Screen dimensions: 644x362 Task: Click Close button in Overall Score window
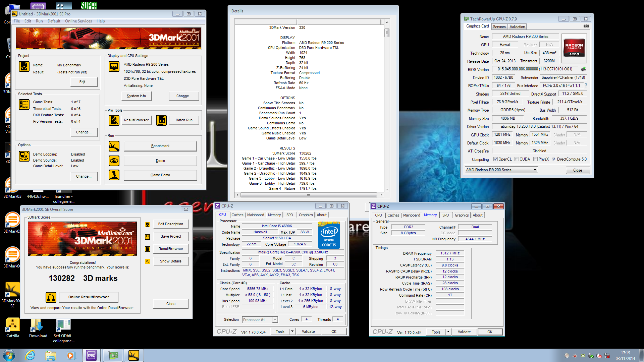point(171,304)
